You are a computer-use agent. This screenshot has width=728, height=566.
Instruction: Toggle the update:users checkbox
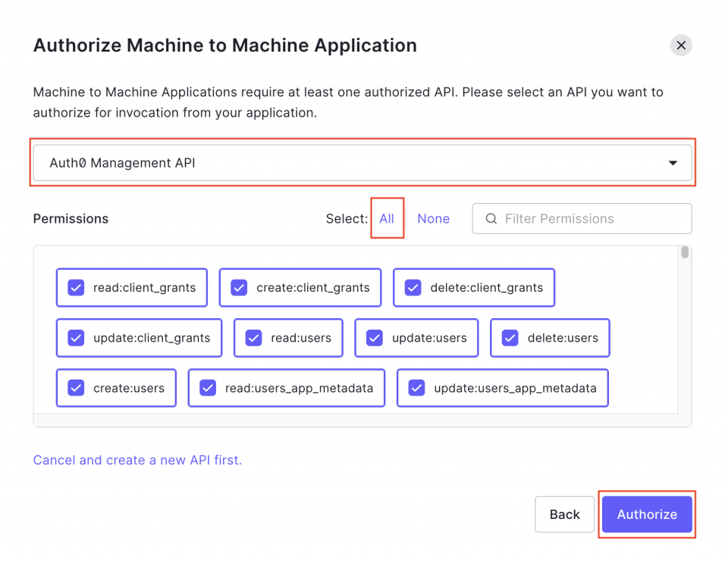pos(375,338)
